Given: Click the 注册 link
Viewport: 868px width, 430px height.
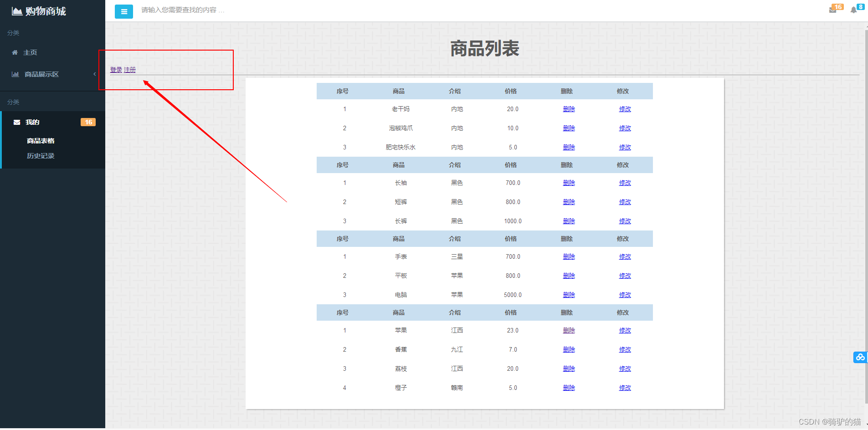Looking at the screenshot, I should tap(129, 70).
